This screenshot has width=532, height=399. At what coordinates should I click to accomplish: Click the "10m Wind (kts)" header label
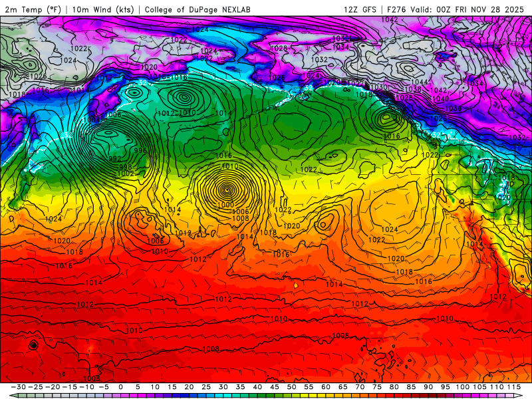(104, 9)
